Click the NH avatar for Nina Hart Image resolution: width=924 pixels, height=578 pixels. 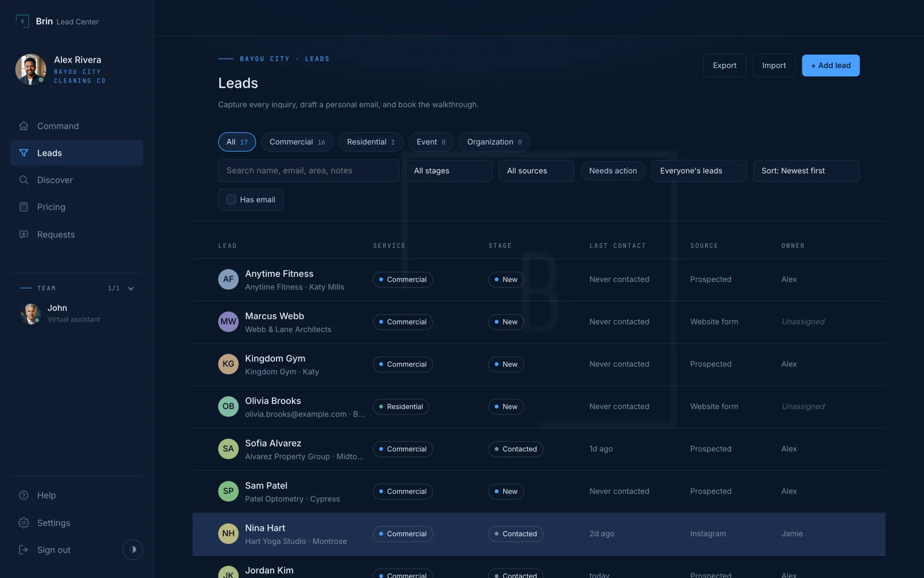tap(228, 534)
